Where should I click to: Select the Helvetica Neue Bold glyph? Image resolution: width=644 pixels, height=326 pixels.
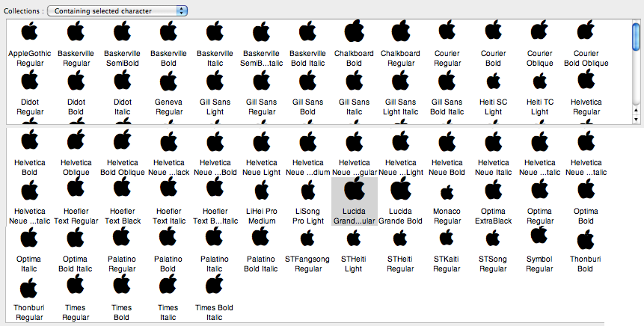tap(447, 142)
